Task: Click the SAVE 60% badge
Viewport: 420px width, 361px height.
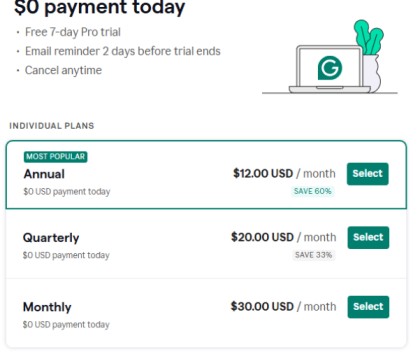Action: point(313,191)
